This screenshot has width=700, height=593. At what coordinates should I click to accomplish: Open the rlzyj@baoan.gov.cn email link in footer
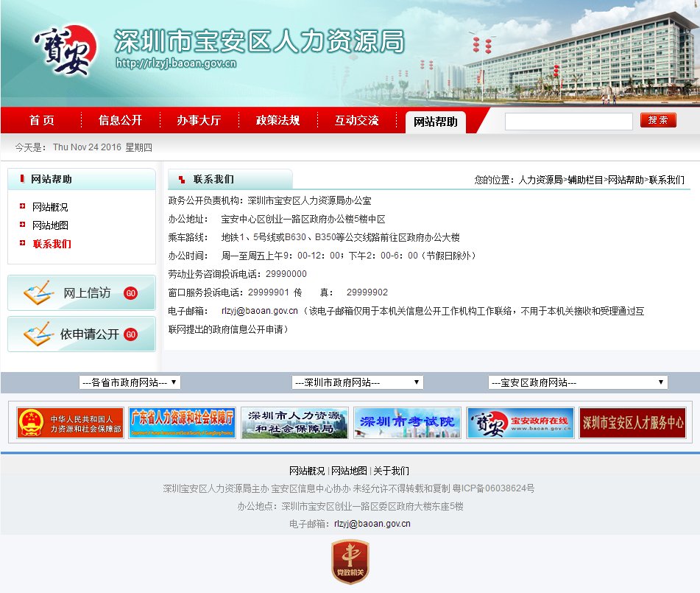(380, 524)
